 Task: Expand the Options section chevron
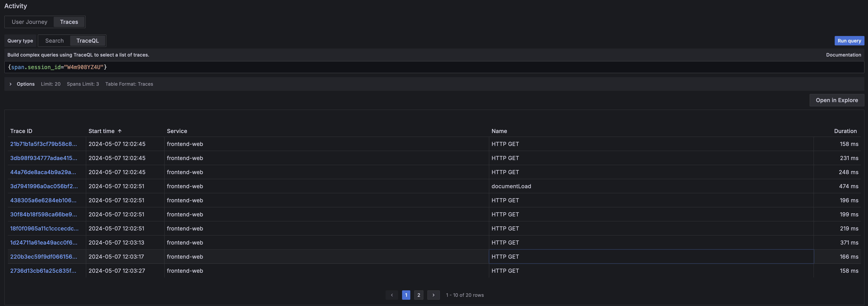tap(10, 84)
